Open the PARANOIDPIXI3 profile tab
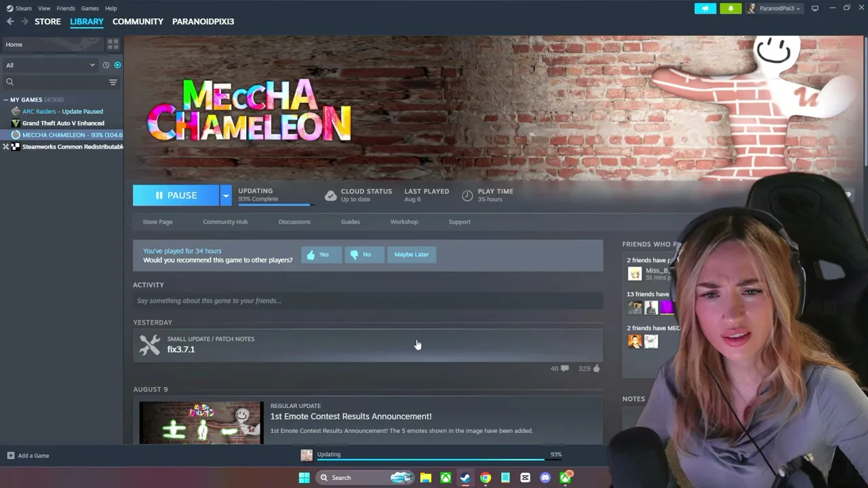Screen dimensions: 868x488 point(203,22)
